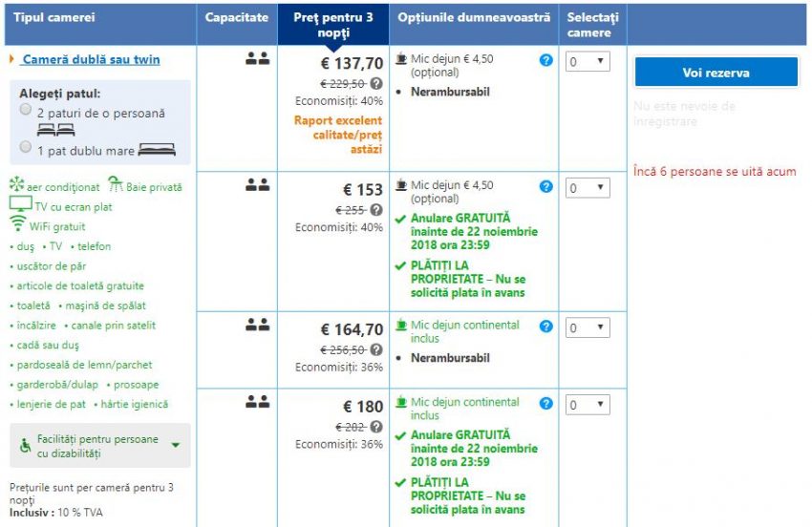The image size is (812, 527).
Task: Click blue help icon beside €137,70 offer options
Action: [546, 60]
